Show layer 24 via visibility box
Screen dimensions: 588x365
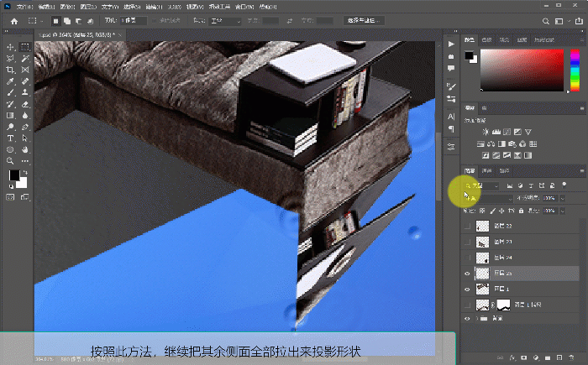tap(467, 258)
